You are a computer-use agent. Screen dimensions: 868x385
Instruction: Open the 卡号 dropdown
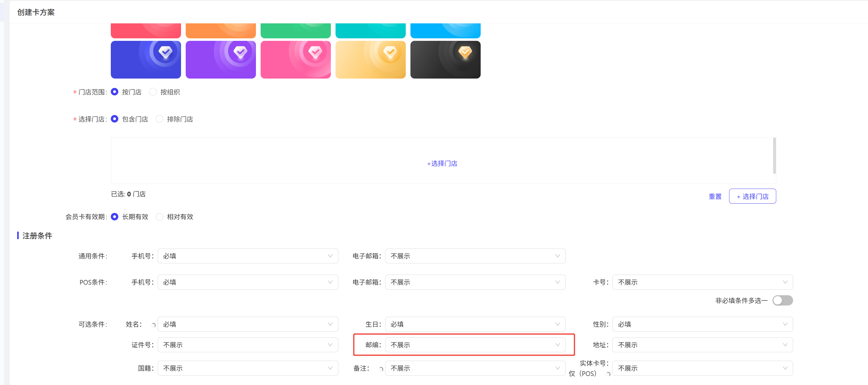(x=702, y=282)
